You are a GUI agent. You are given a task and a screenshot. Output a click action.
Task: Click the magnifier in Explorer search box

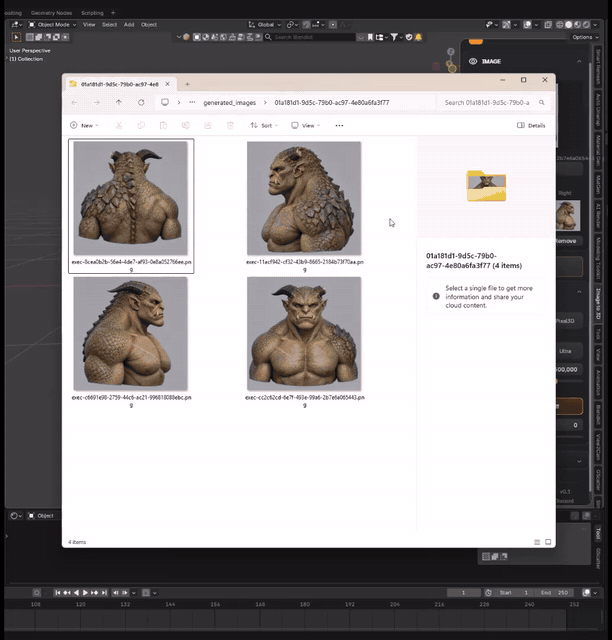(x=542, y=102)
